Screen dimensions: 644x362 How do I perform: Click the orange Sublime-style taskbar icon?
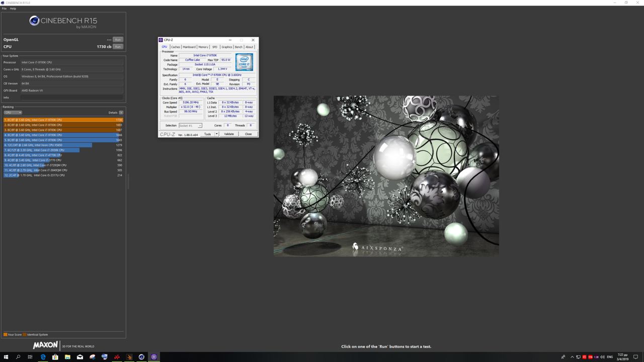[129, 357]
